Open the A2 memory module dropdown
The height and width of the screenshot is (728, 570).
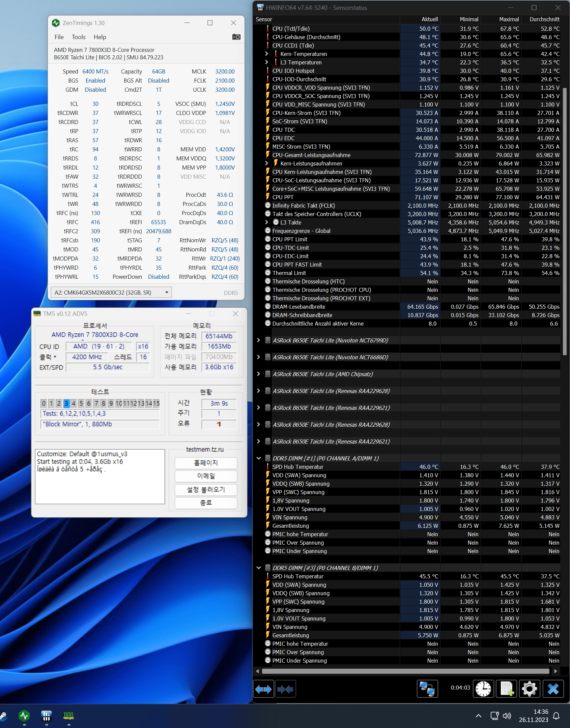[x=111, y=293]
